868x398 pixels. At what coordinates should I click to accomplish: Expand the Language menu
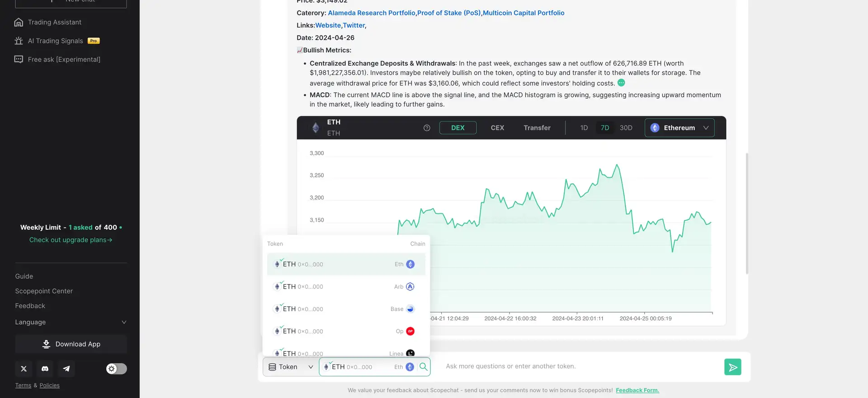[x=71, y=322]
